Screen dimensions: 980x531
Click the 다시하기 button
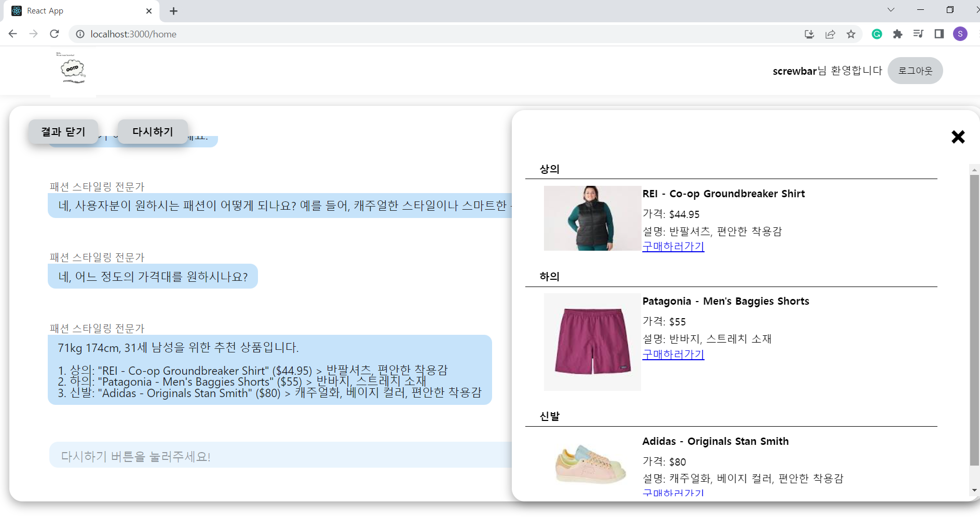click(x=153, y=132)
